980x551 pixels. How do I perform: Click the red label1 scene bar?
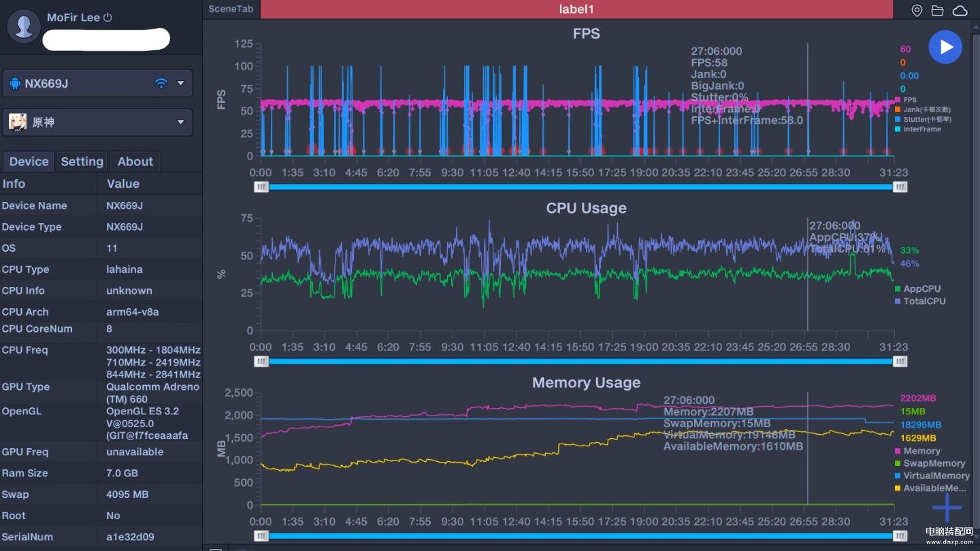click(x=576, y=10)
